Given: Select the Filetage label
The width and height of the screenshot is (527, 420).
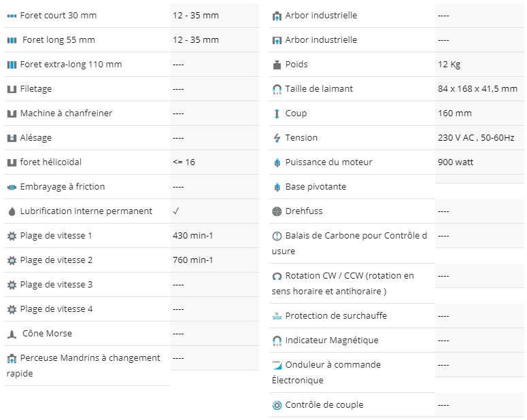Looking at the screenshot, I should coord(36,89).
